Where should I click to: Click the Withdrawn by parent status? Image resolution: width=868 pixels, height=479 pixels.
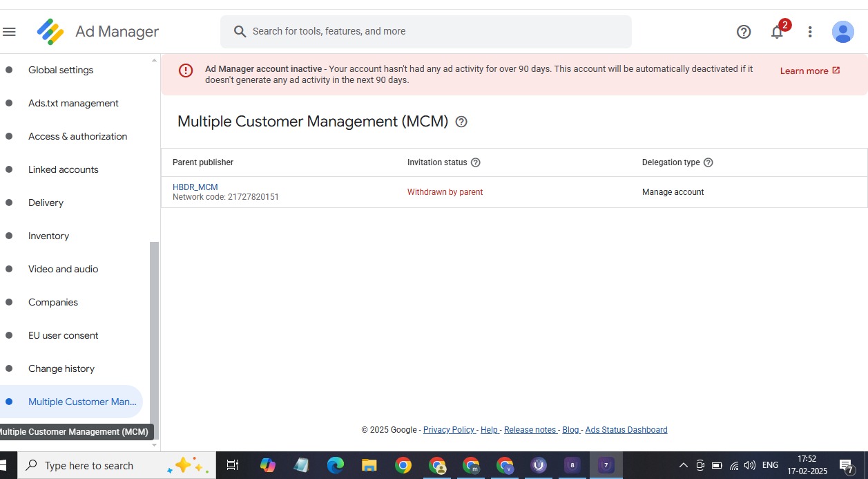tap(445, 192)
